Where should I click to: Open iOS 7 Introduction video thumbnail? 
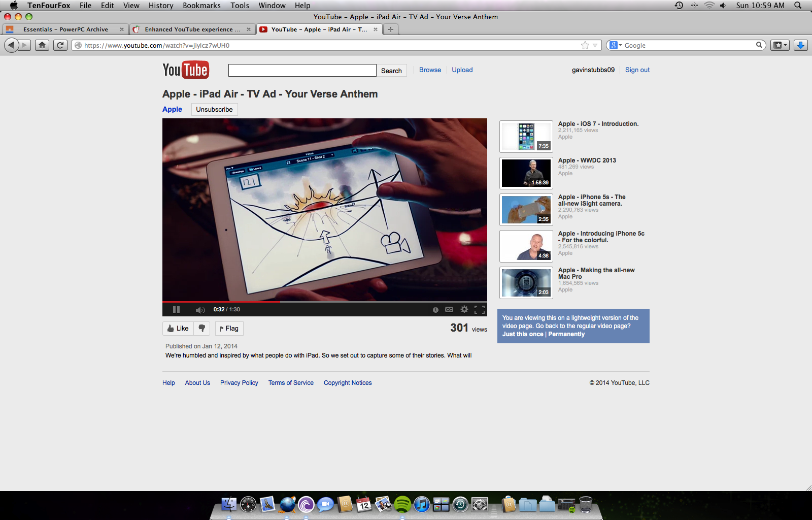pyautogui.click(x=526, y=137)
